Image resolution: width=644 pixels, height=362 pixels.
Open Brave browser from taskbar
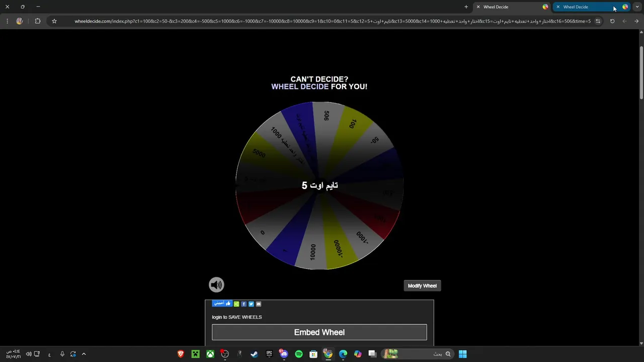181,354
